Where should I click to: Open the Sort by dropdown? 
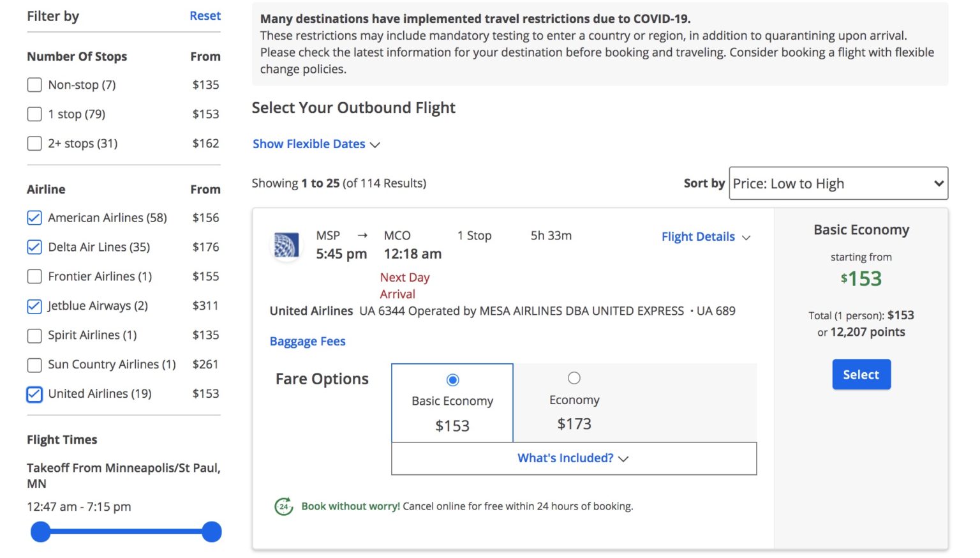click(x=838, y=183)
